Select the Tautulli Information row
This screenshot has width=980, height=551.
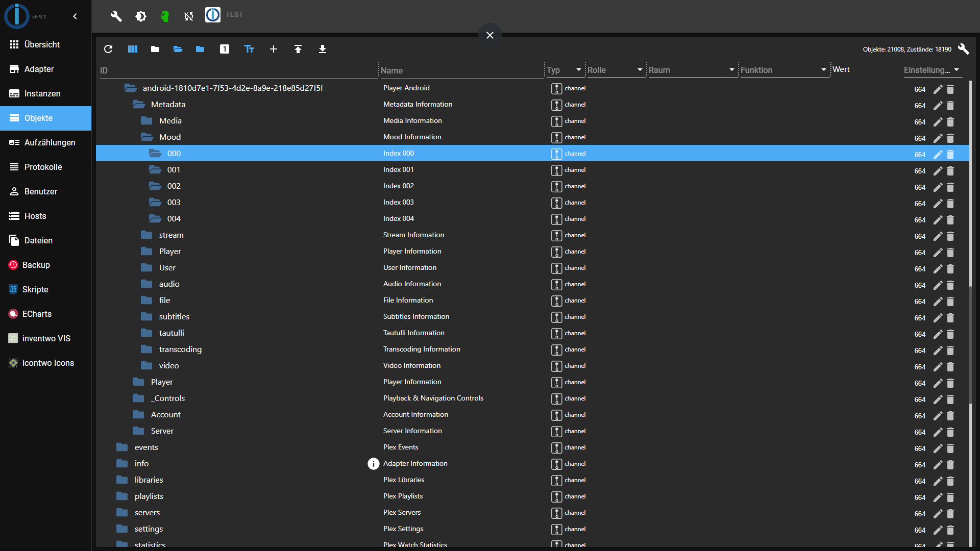click(532, 333)
